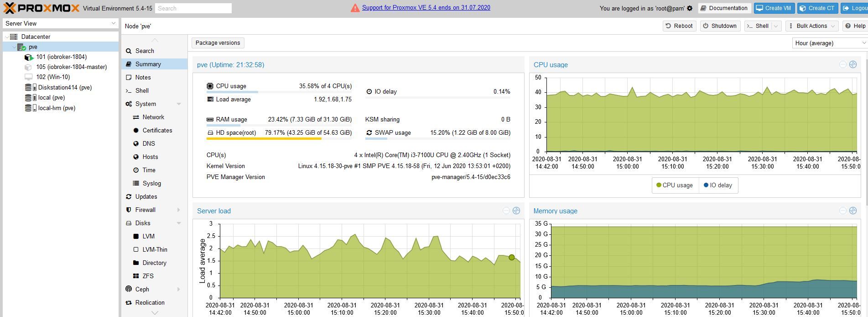
Task: Open the Hosts menu item
Action: [154, 157]
